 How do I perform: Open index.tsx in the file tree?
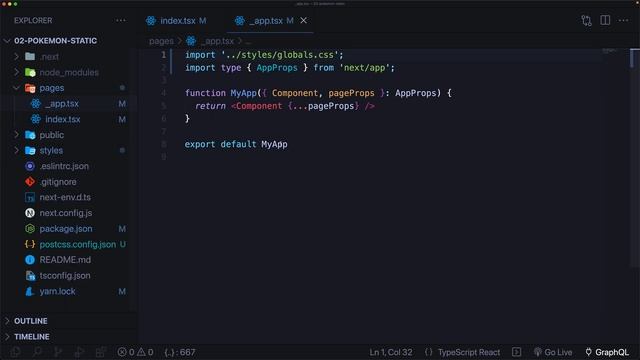tap(62, 119)
